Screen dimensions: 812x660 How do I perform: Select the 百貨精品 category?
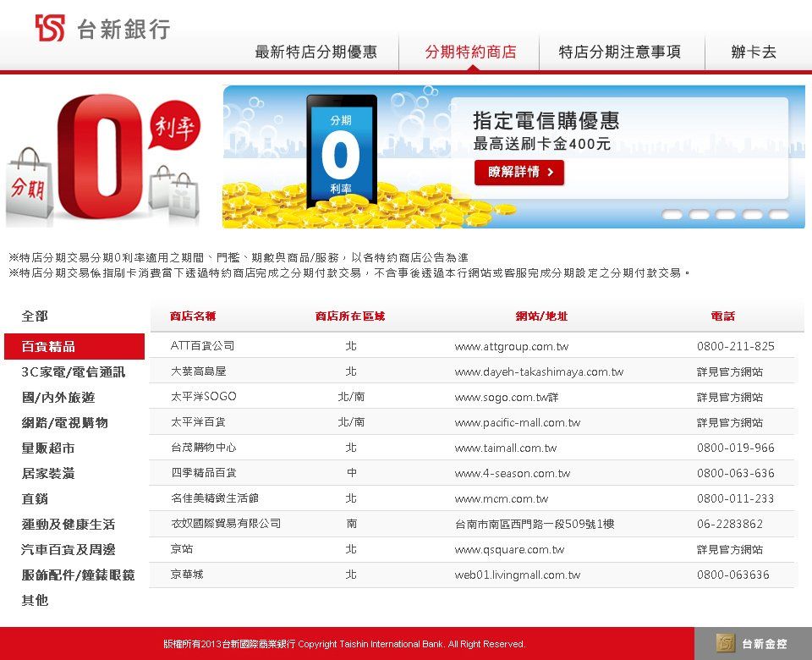click(x=74, y=347)
